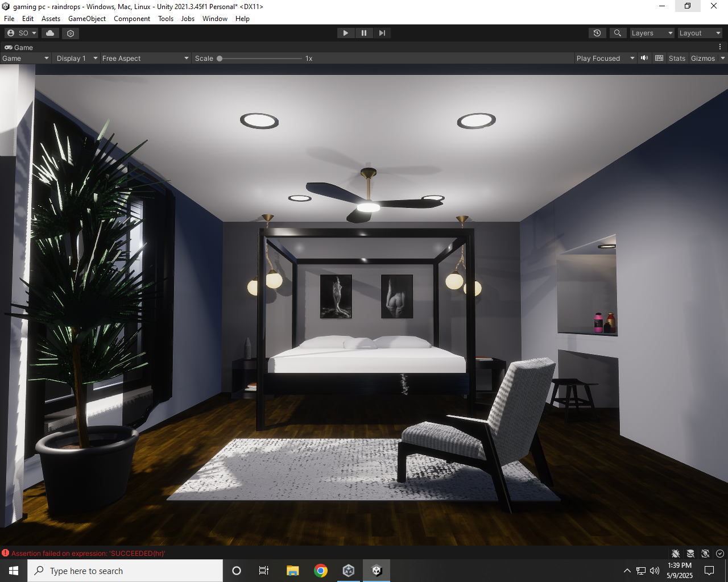The image size is (728, 582).
Task: Click the Unity Editor taskbar icon
Action: point(377,571)
